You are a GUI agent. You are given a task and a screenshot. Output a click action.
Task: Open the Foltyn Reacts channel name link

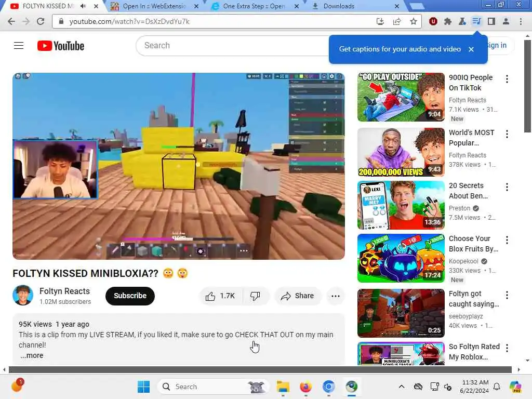coord(64,291)
